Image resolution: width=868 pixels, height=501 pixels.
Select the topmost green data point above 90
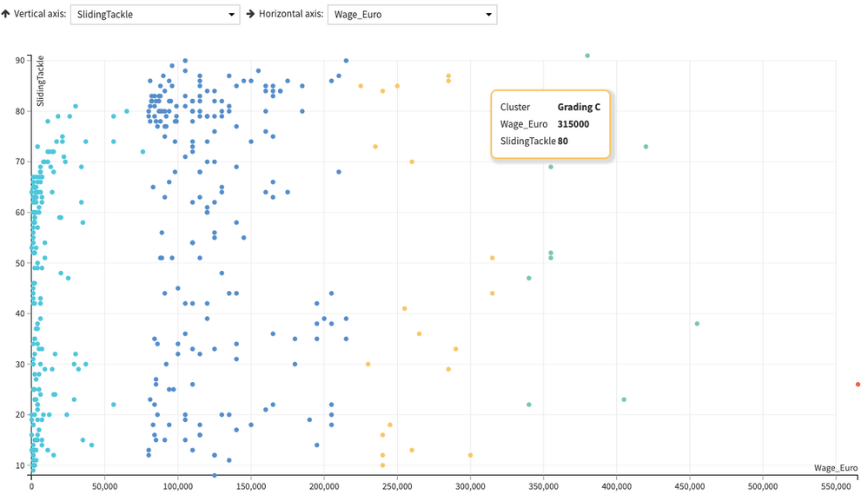click(x=587, y=56)
